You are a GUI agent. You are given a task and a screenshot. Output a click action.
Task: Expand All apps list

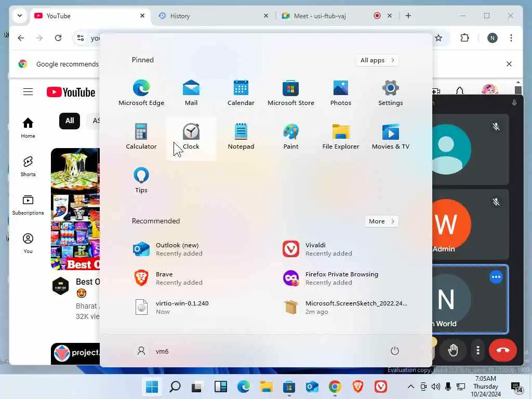coord(377,60)
